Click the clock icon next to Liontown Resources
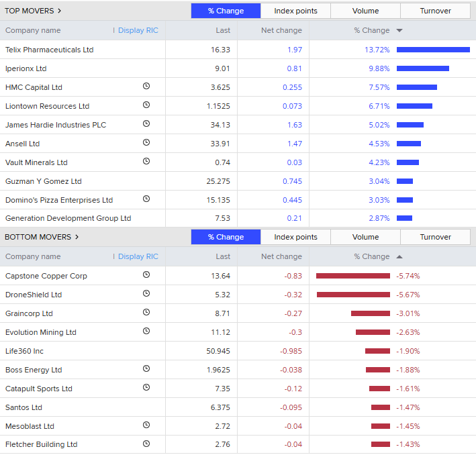This screenshot has width=476, height=455. [x=146, y=105]
